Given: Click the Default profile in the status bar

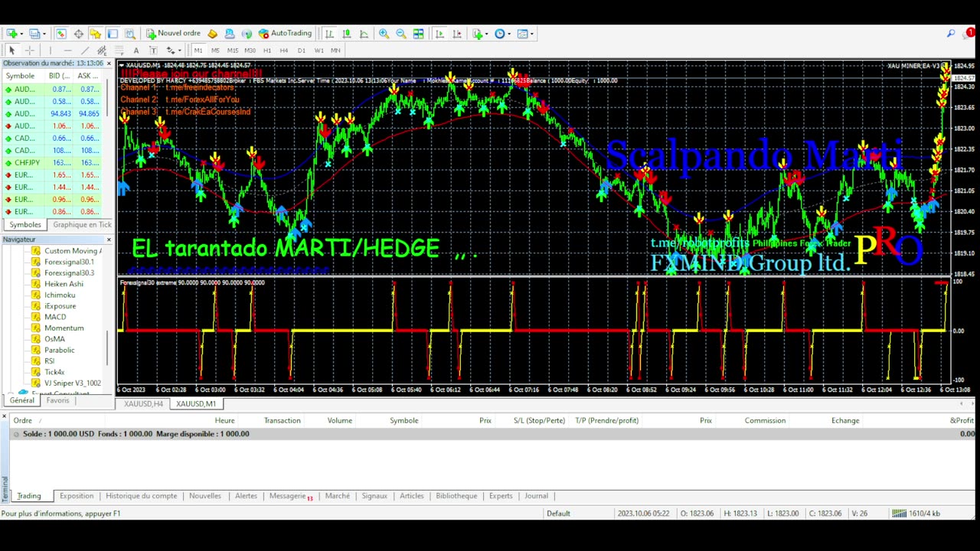Looking at the screenshot, I should click(x=558, y=514).
